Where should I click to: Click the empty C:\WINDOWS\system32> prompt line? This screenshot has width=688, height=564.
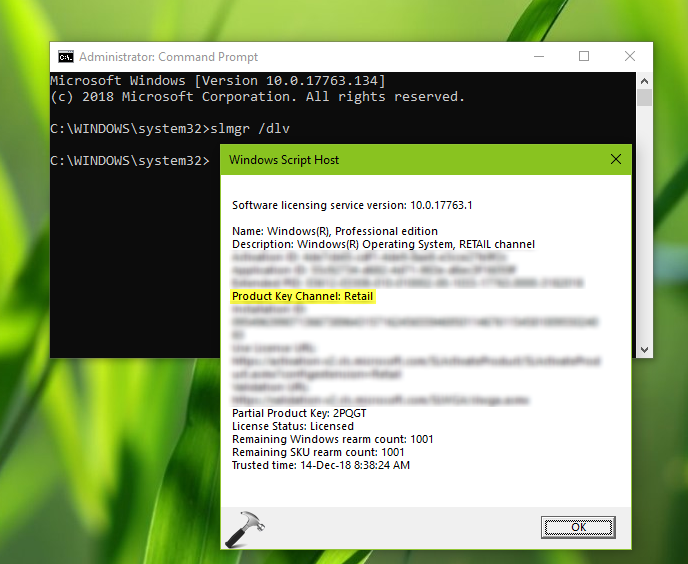pos(130,161)
